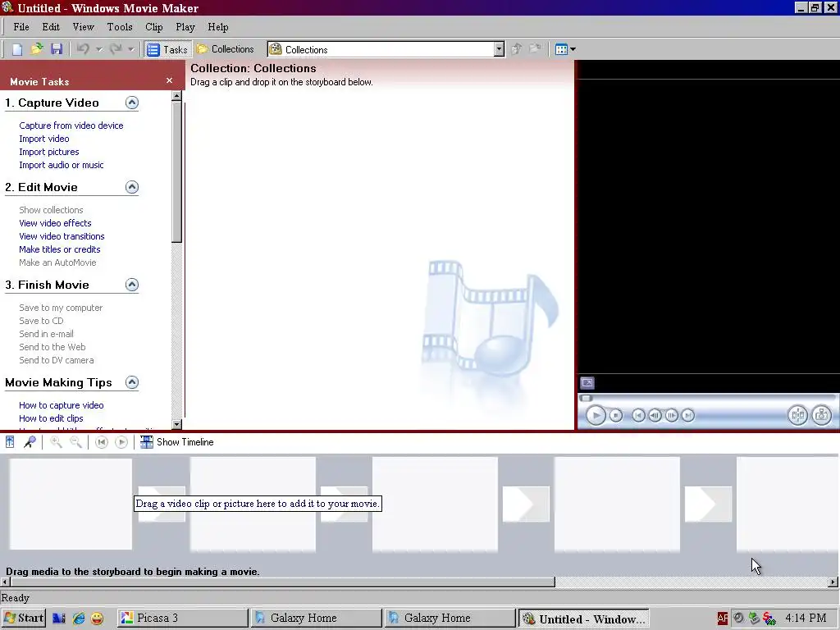The width and height of the screenshot is (840, 630).
Task: Close the Movie Tasks pane
Action: pos(169,80)
